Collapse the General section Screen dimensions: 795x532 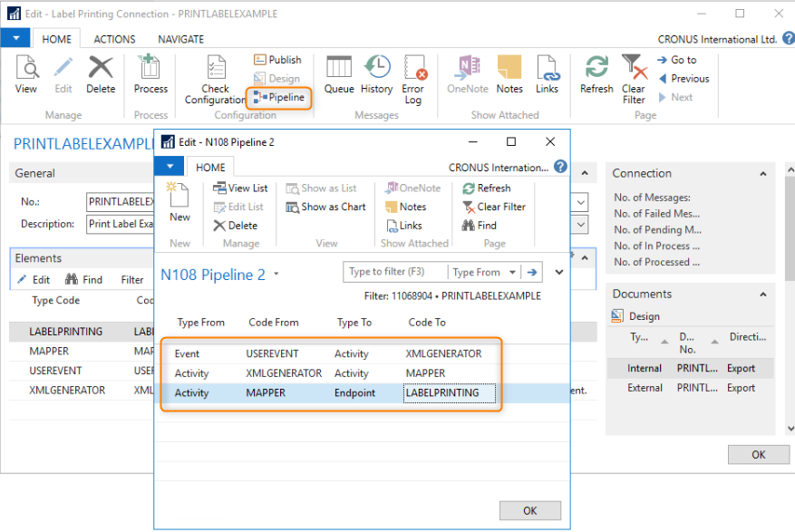coord(585,173)
